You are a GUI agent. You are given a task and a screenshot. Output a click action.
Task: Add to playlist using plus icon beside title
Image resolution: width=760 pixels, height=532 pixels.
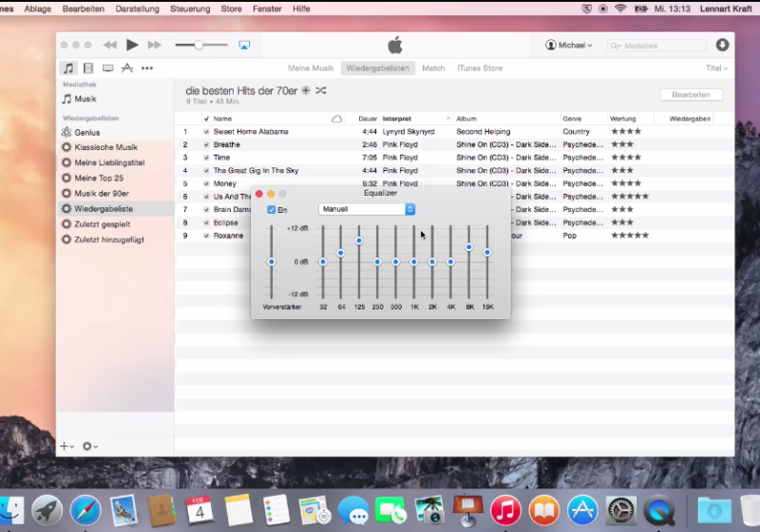pyautogui.click(x=306, y=90)
